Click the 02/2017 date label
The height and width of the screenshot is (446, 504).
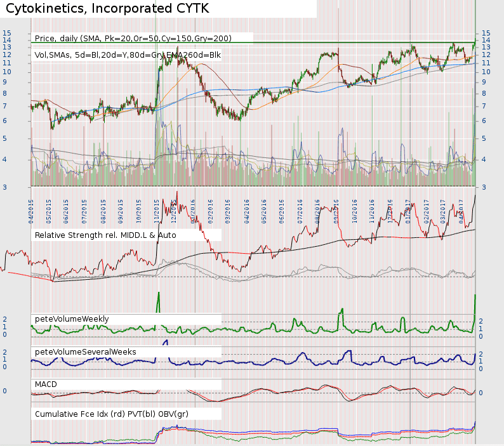tap(427, 211)
